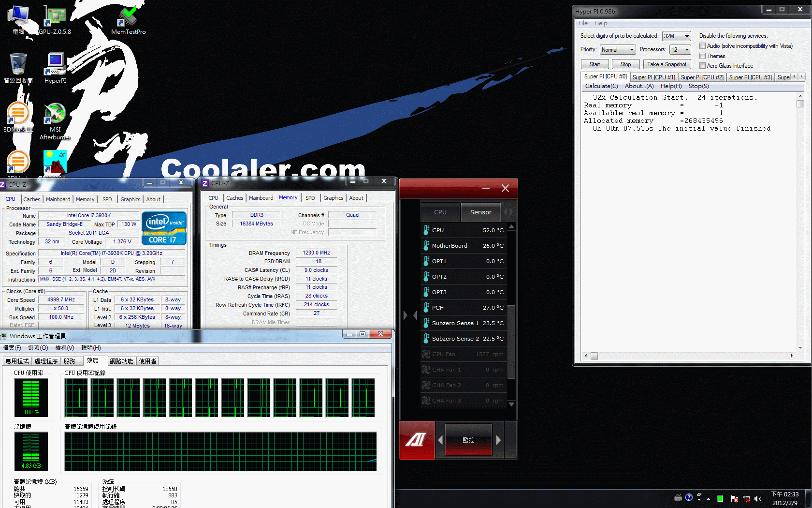This screenshot has width=812, height=508.
Task: Click the Hyper PI horizontal scrollbar thumb
Action: tap(594, 356)
